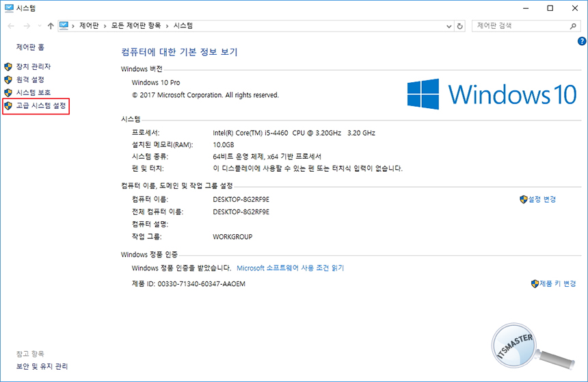
Task: Click Windows 10 Pro edition text
Action: pos(156,82)
